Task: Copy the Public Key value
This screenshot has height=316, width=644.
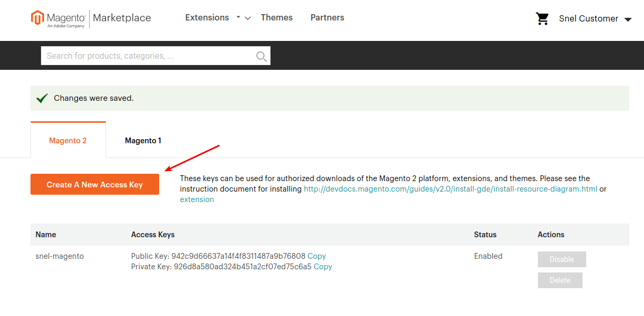Action: (x=317, y=256)
